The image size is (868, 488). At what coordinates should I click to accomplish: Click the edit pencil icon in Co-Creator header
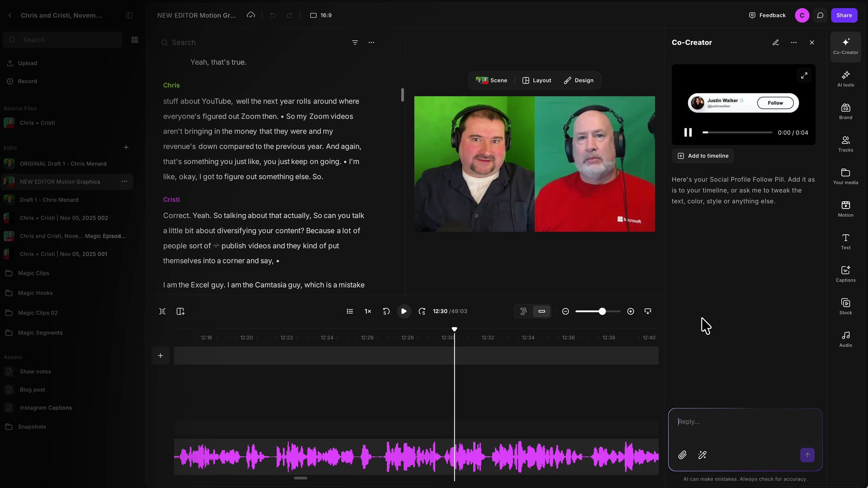coord(776,43)
